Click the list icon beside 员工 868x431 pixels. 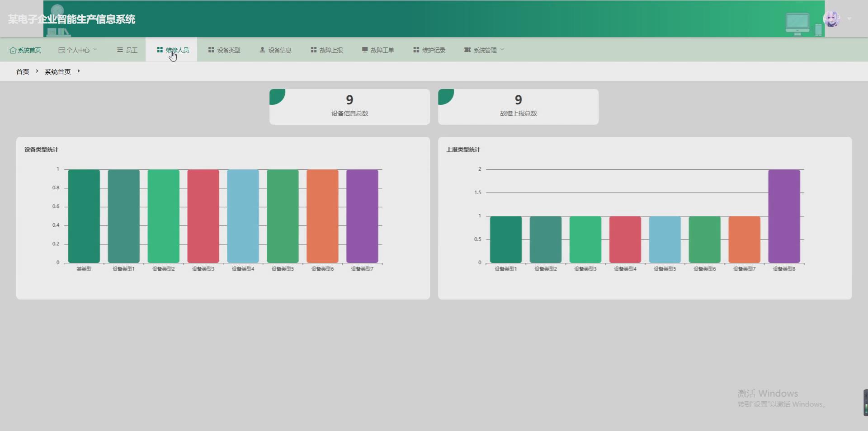pyautogui.click(x=120, y=50)
